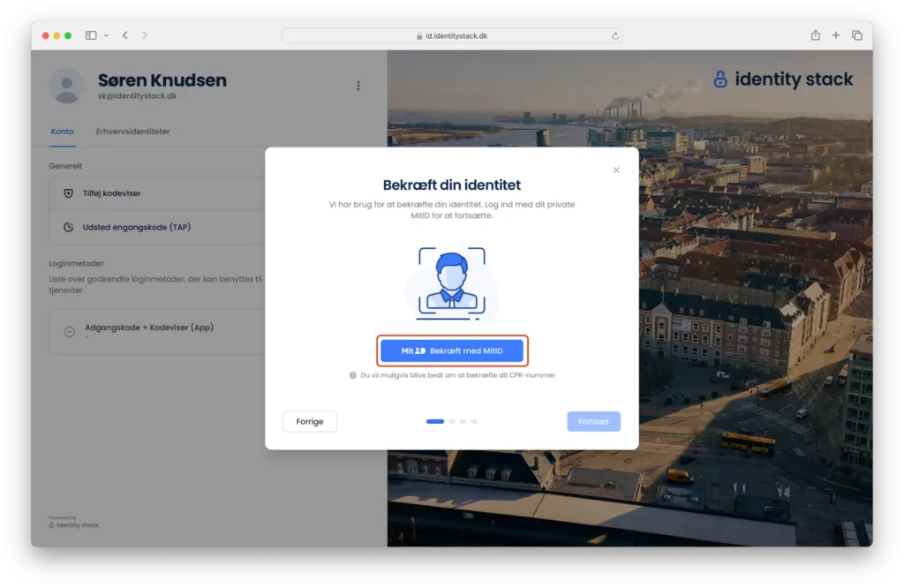Open the sidebar dropdown chevron in Safari toolbar
The height and width of the screenshot is (588, 904).
tap(106, 35)
